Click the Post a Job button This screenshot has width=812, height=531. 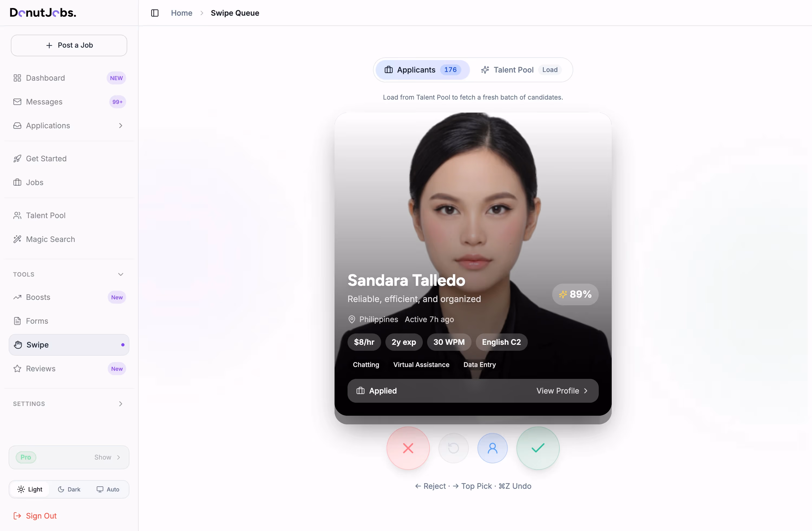click(x=69, y=45)
